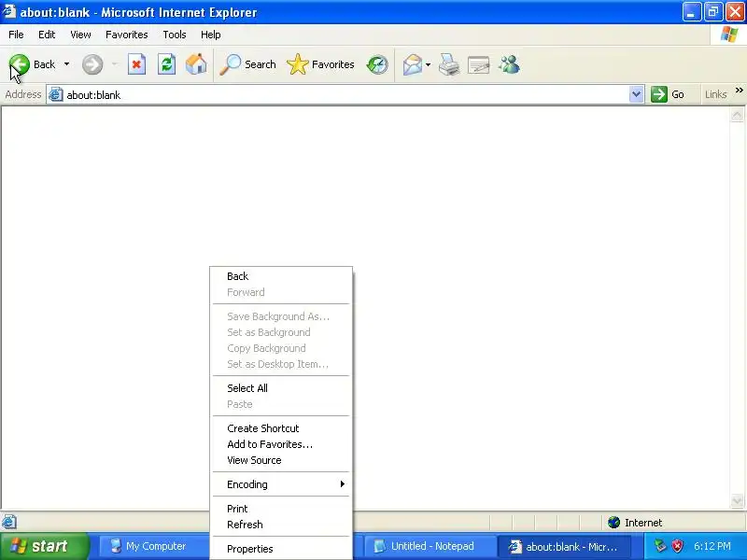The image size is (747, 560).
Task: Click the Windows flag logo throbber
Action: point(729,35)
